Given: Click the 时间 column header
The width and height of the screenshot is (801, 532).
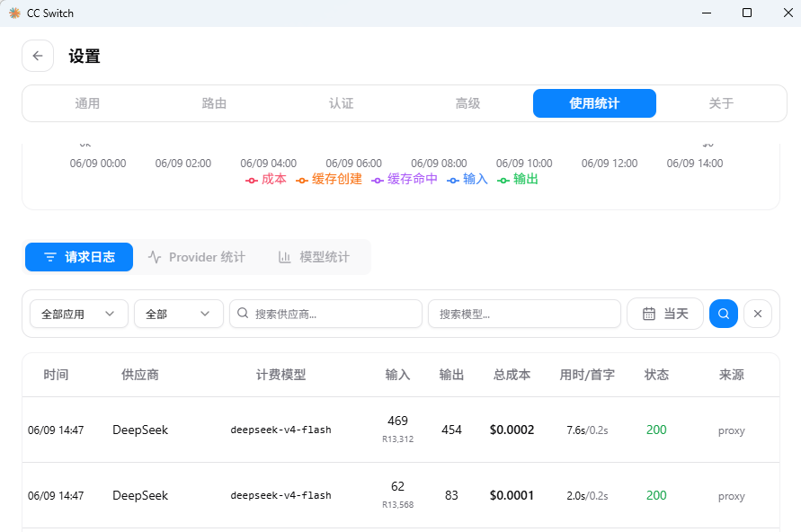Looking at the screenshot, I should (56, 375).
